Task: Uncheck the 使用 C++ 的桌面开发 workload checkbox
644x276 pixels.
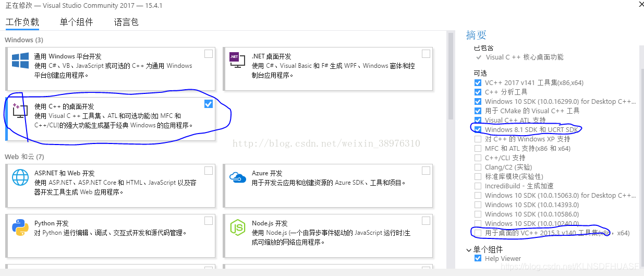Action: pos(209,104)
